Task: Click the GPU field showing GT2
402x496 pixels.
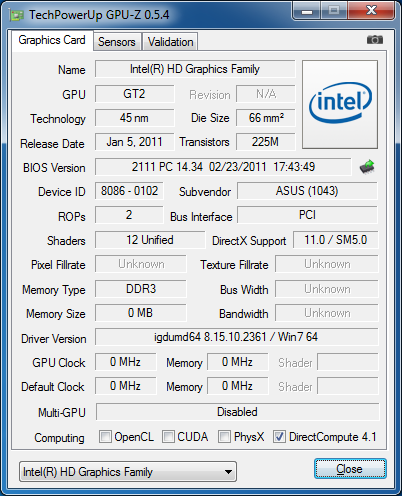Action: [x=134, y=94]
